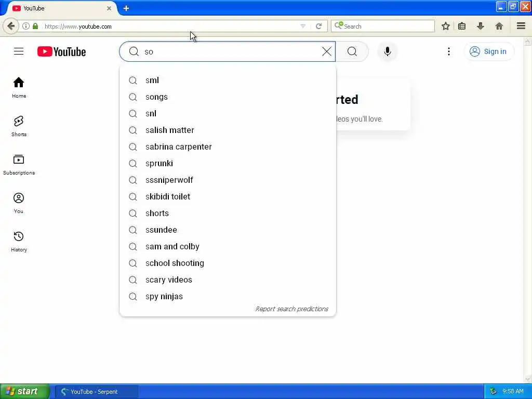Click the Sign in button

tap(488, 51)
